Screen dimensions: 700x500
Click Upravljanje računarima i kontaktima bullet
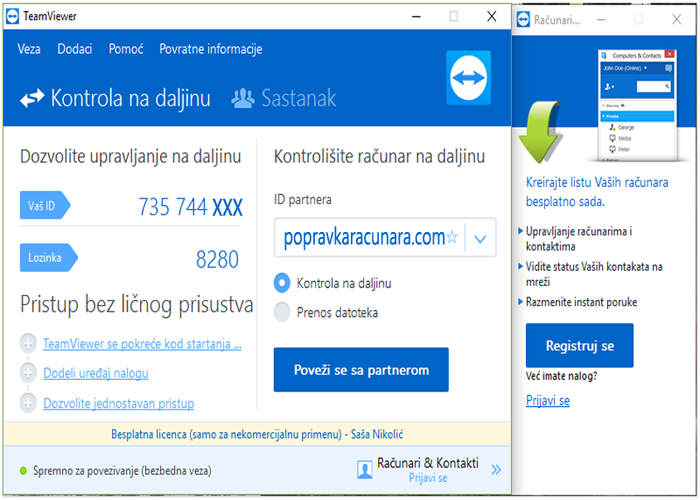point(579,239)
